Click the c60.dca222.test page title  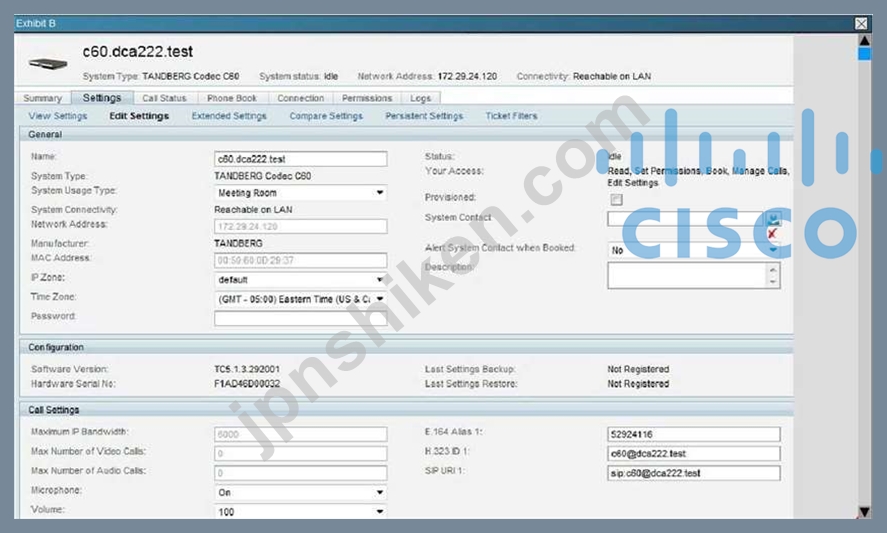coord(137,51)
